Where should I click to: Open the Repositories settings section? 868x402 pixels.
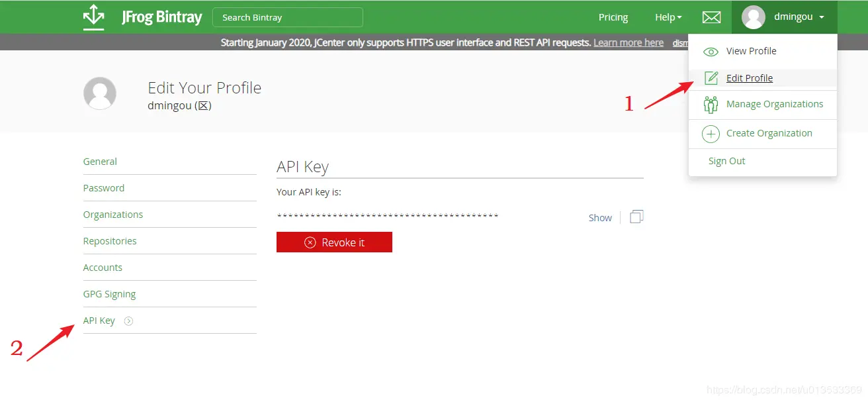110,241
